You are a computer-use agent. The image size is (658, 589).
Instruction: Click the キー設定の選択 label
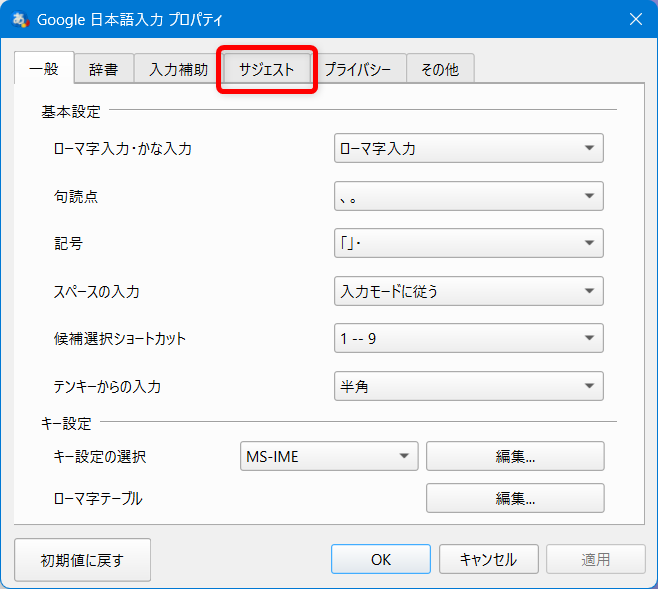point(100,456)
